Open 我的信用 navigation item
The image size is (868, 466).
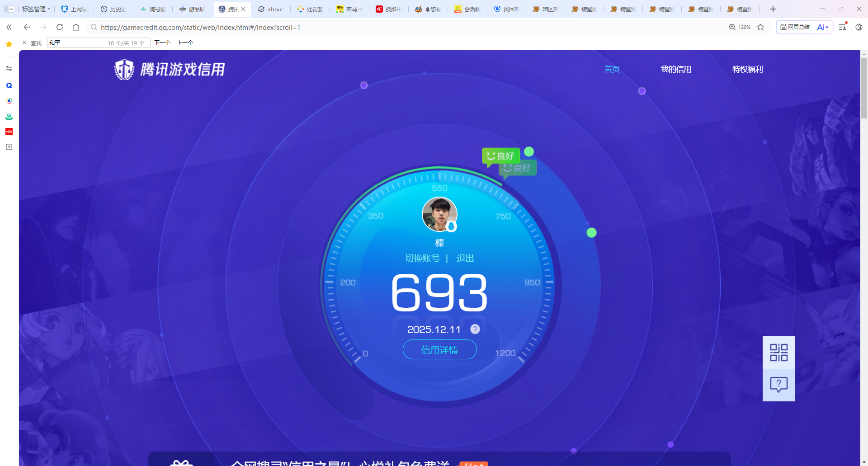(676, 69)
